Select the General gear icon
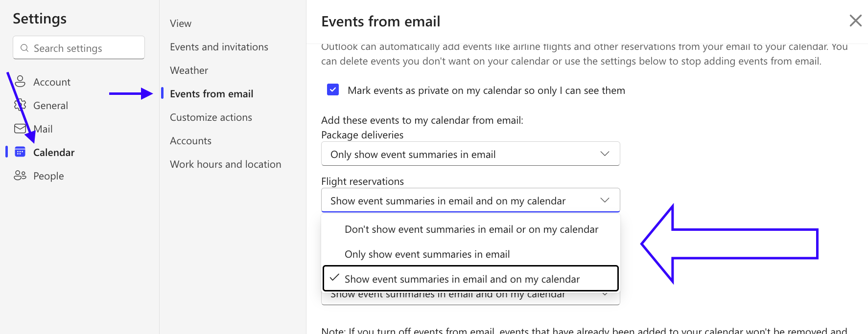The image size is (868, 334). [x=20, y=105]
